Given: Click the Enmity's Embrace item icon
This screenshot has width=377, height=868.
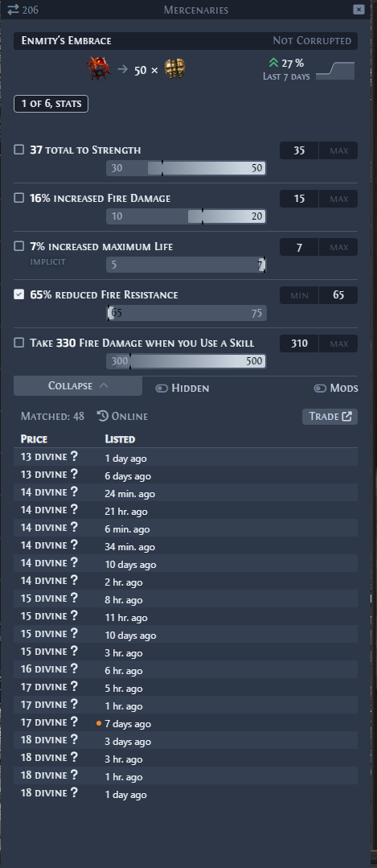Looking at the screenshot, I should [x=98, y=69].
